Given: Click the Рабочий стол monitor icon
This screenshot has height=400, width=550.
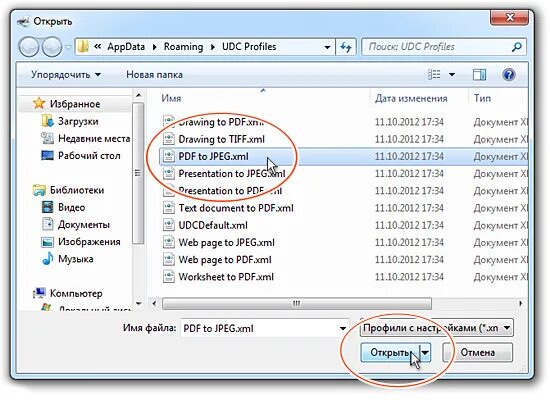Looking at the screenshot, I should [x=47, y=155].
